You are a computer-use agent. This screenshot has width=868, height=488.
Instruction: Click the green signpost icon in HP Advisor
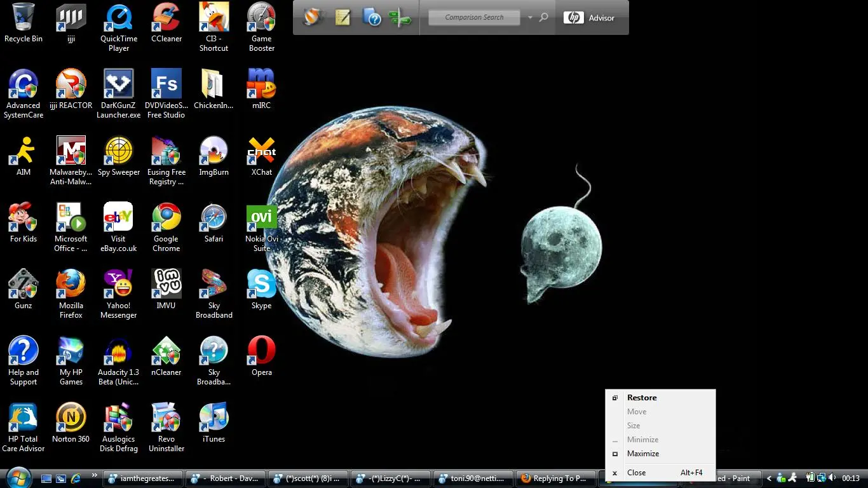[400, 17]
